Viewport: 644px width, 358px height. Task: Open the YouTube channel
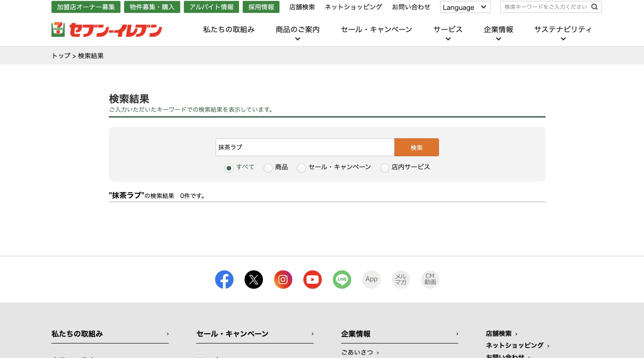pyautogui.click(x=312, y=279)
